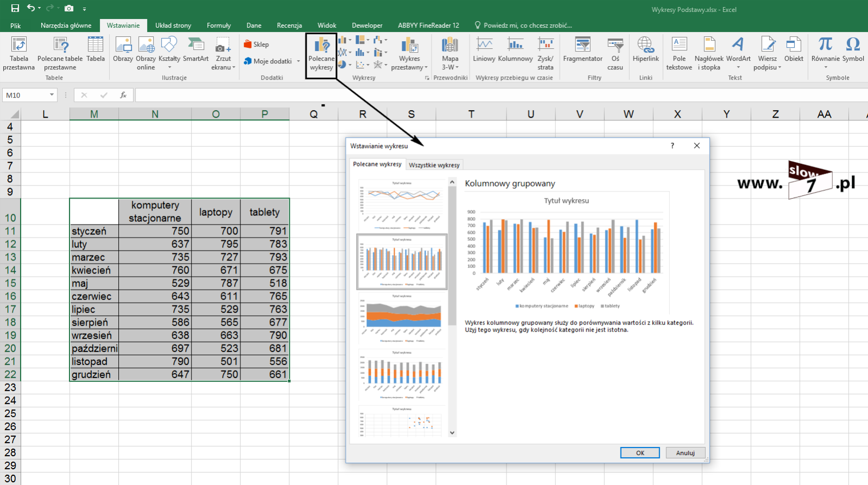Select Polecane wykresy tab in dialog
This screenshot has width=868, height=485.
click(377, 164)
